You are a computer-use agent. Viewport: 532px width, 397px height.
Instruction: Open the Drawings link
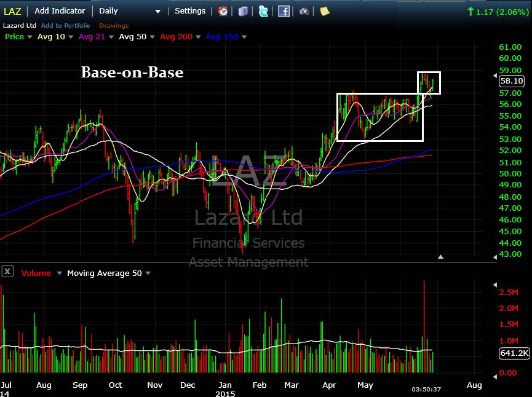(x=114, y=25)
